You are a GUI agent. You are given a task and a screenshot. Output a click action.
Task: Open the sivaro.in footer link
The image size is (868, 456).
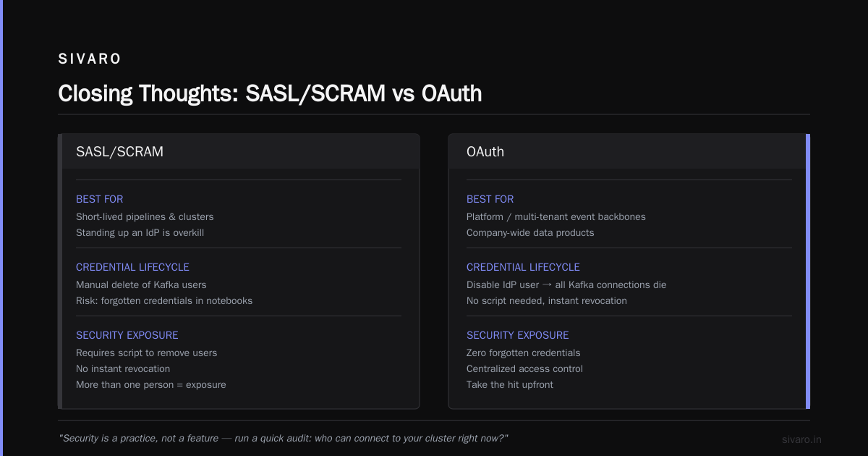pos(801,439)
